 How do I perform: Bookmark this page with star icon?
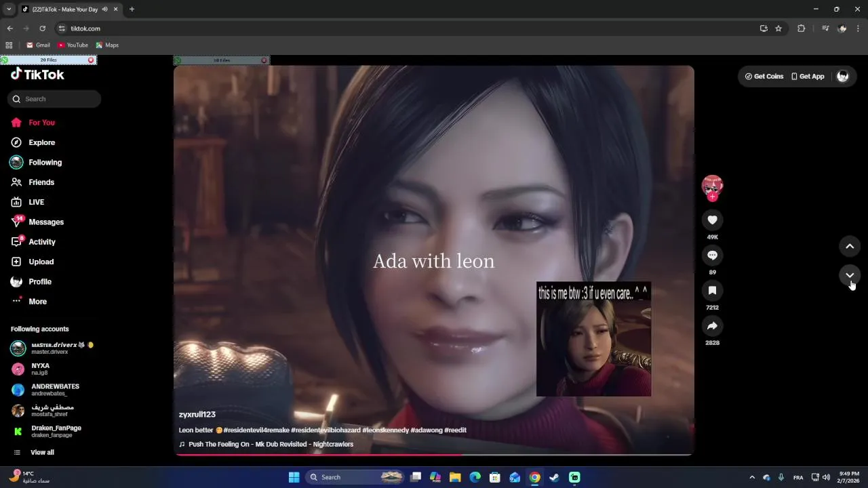pyautogui.click(x=778, y=28)
